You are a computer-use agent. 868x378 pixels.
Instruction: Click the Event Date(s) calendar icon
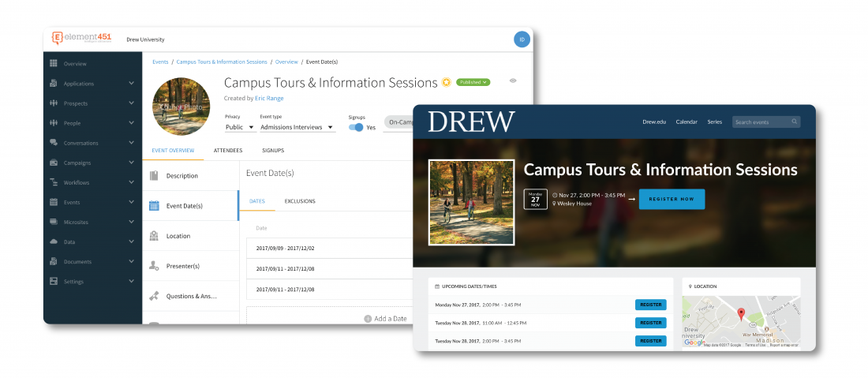coord(154,206)
